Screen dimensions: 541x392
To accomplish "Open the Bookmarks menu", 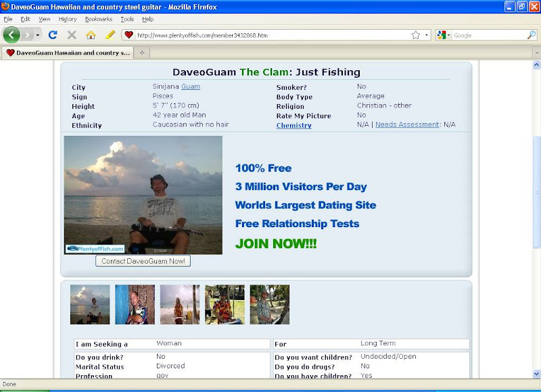I will 98,19.
